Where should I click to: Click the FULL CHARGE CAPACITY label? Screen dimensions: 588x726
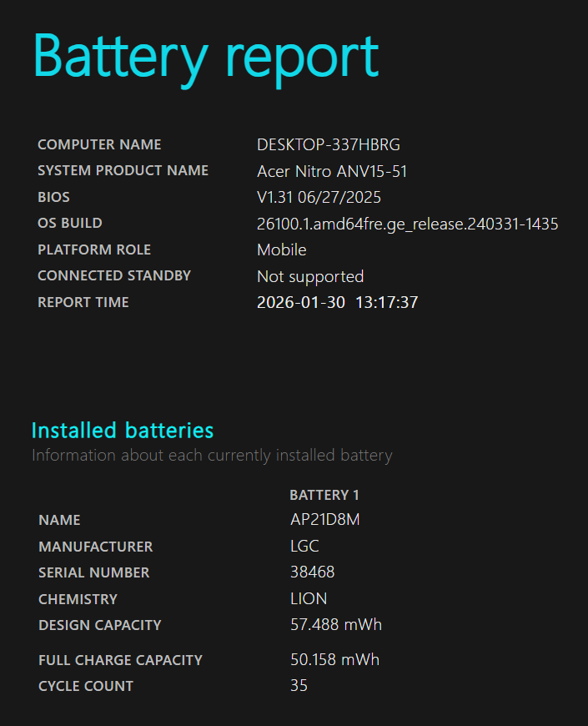click(120, 660)
